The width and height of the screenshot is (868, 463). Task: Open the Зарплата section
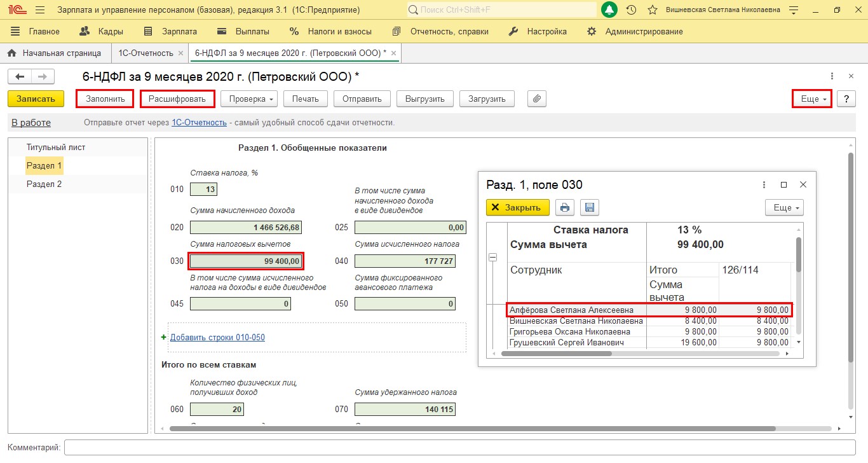pos(170,31)
